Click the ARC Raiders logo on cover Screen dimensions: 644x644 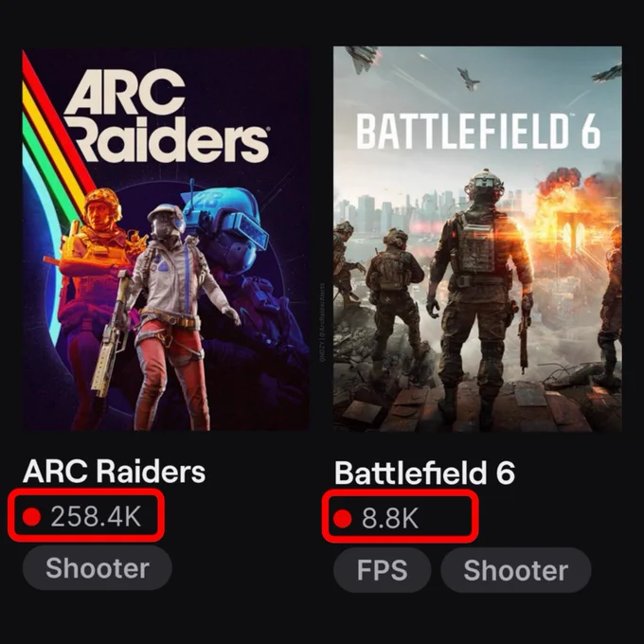(167, 116)
